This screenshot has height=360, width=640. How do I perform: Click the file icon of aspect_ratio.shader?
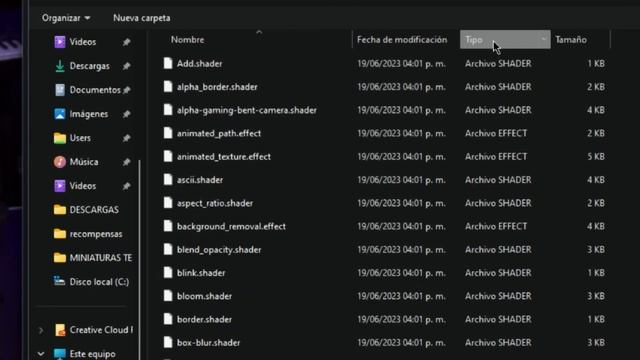[168, 203]
